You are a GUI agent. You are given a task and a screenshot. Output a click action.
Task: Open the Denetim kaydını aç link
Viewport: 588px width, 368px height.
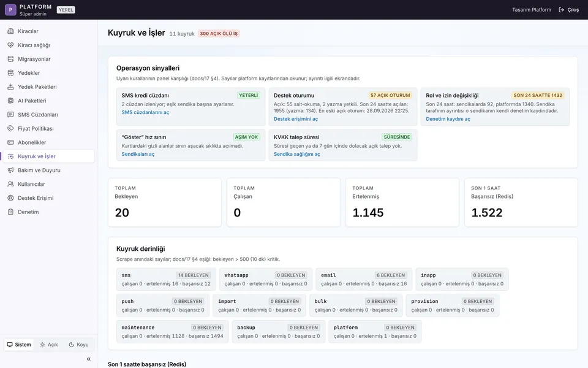[x=448, y=118]
